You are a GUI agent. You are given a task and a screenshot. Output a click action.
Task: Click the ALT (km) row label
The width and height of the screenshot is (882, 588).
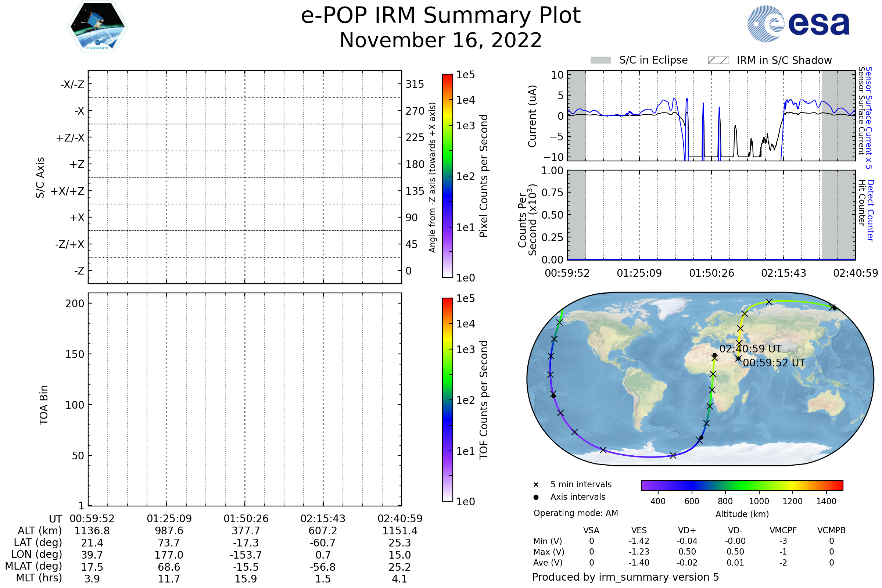(x=40, y=531)
